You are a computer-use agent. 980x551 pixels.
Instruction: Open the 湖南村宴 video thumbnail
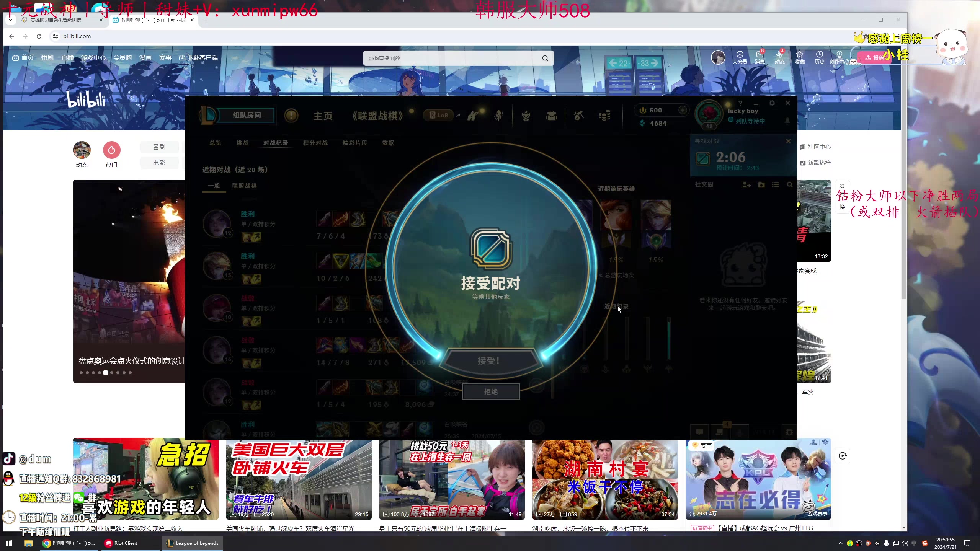point(605,479)
